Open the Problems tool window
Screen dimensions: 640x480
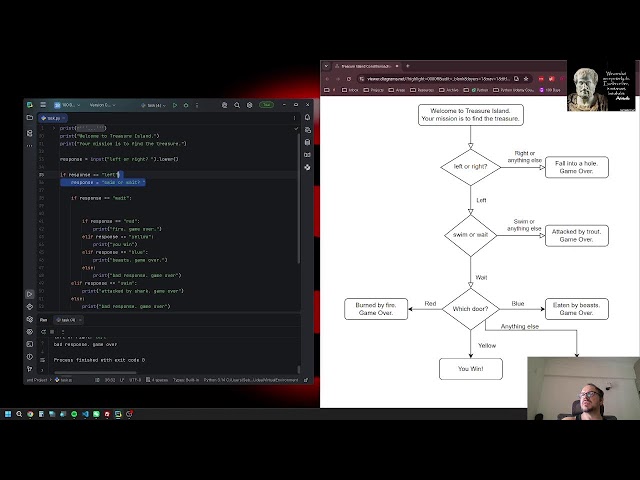(30, 357)
